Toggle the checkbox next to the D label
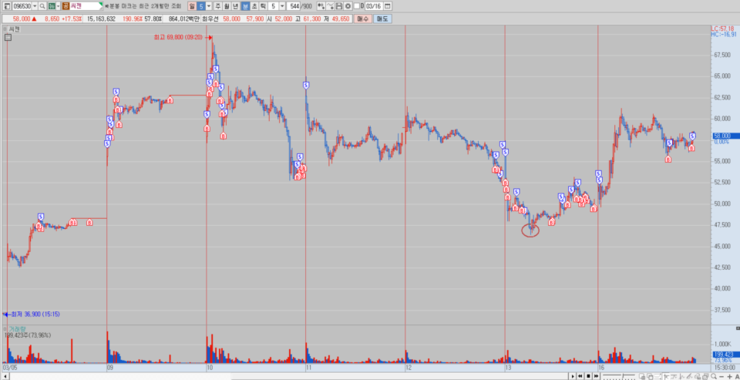Screen dimensions: 740x380 point(357,6)
